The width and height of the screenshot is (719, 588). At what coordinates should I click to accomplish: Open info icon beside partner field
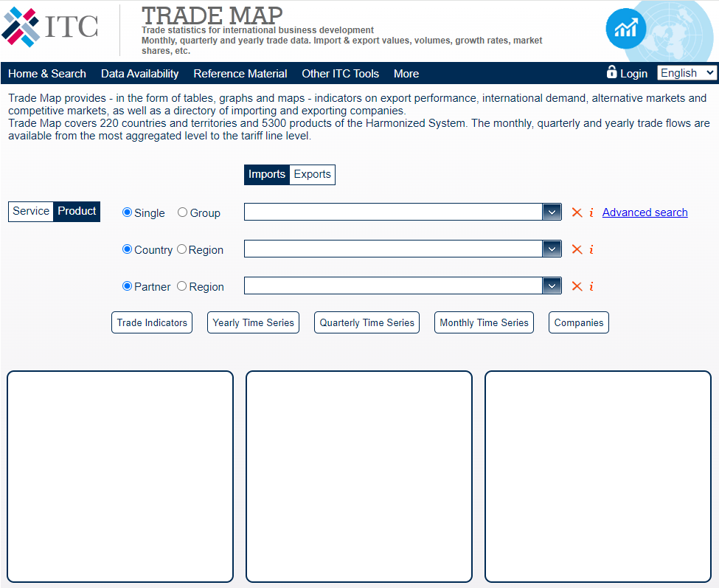591,286
